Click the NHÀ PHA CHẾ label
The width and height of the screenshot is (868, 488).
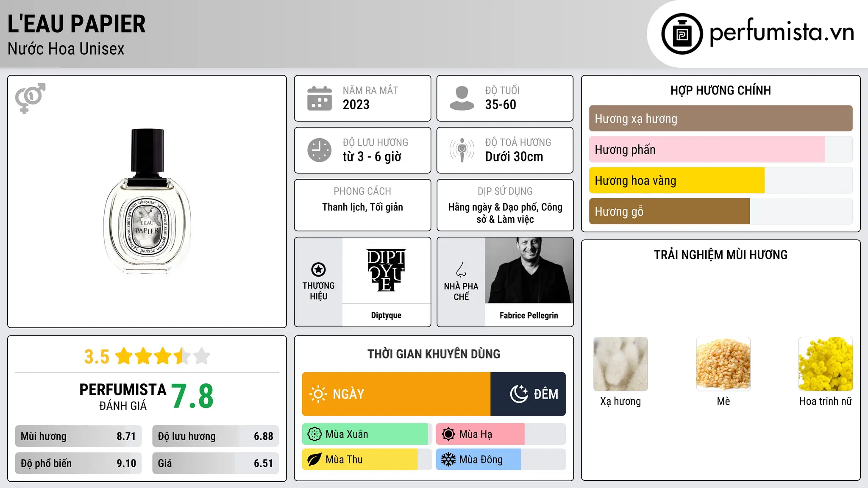(x=461, y=291)
